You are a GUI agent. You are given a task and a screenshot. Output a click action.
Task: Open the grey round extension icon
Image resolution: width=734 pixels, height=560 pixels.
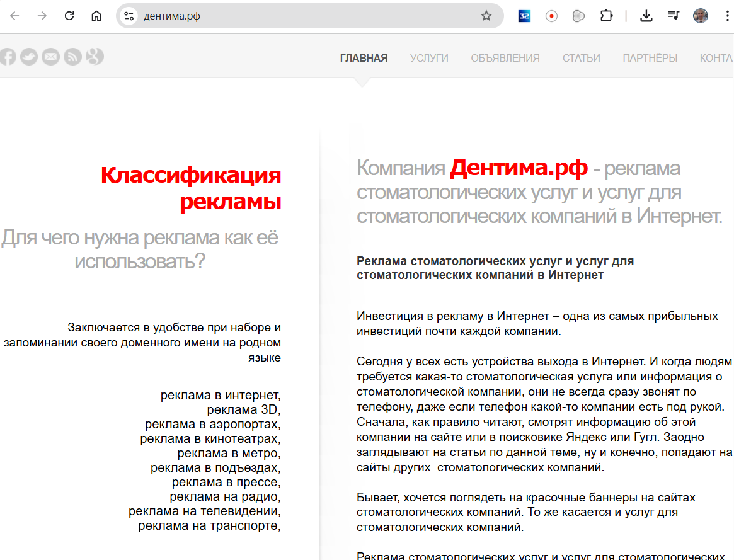[x=578, y=16]
